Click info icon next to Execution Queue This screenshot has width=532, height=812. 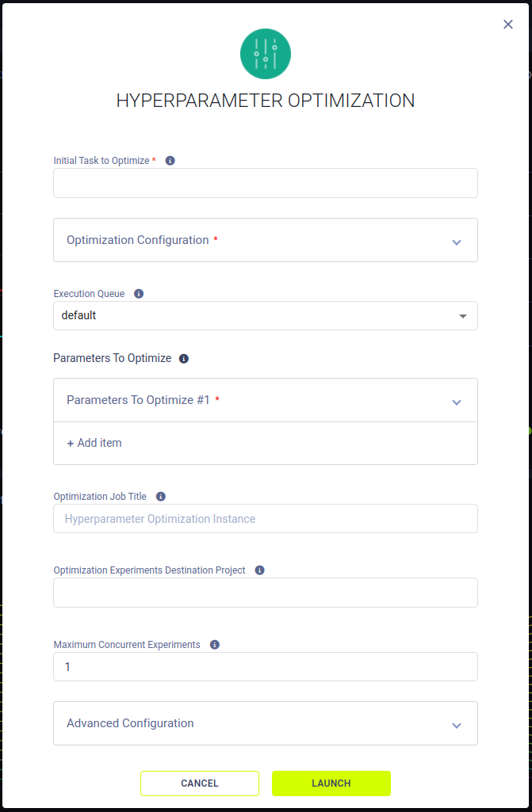(139, 294)
